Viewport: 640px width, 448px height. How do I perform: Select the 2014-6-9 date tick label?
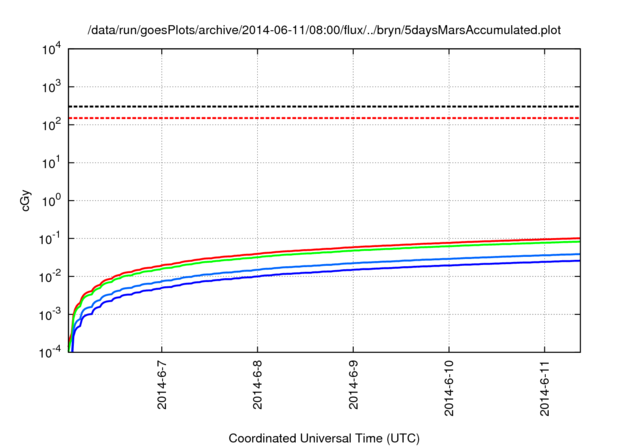pyautogui.click(x=353, y=391)
